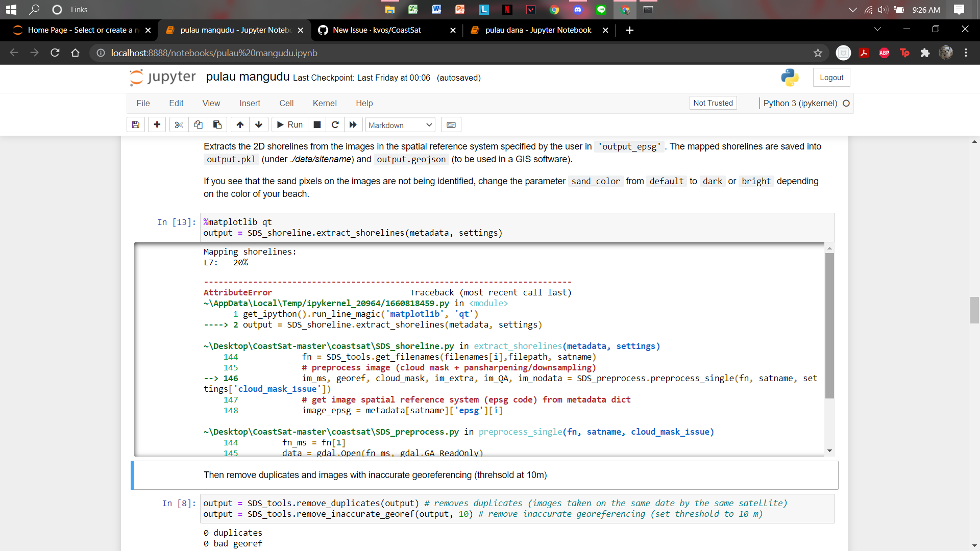Log out of Jupyter
The height and width of the screenshot is (551, 980).
[831, 77]
